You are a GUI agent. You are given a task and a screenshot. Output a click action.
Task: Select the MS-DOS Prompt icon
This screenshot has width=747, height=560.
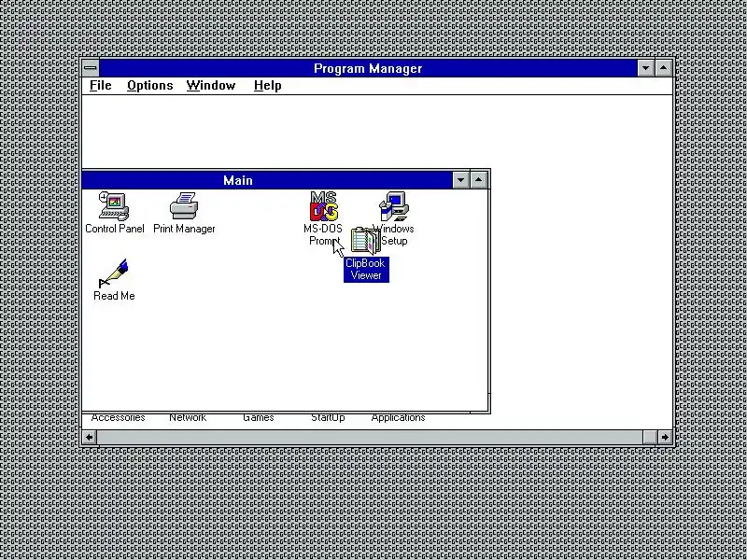point(324,205)
